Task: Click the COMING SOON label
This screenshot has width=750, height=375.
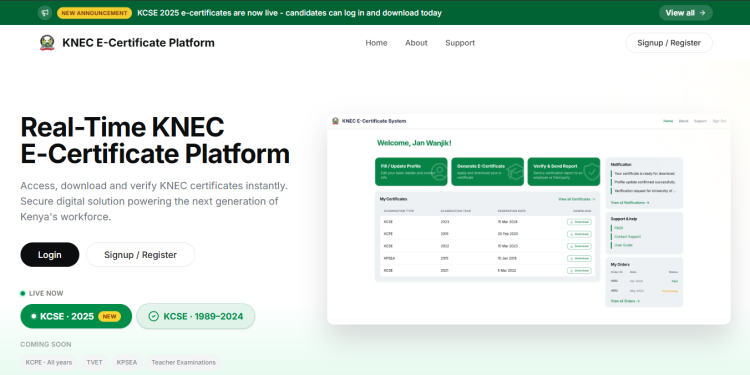Action: tap(45, 344)
